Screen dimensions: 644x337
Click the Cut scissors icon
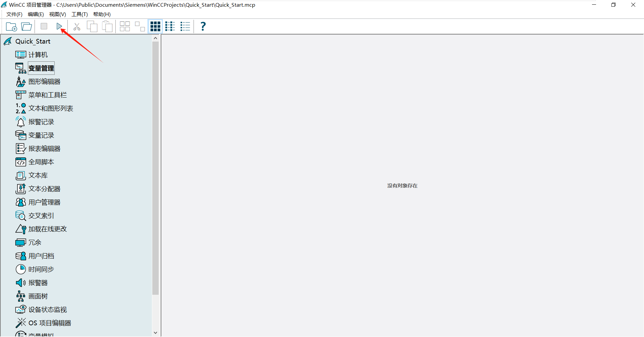point(77,26)
